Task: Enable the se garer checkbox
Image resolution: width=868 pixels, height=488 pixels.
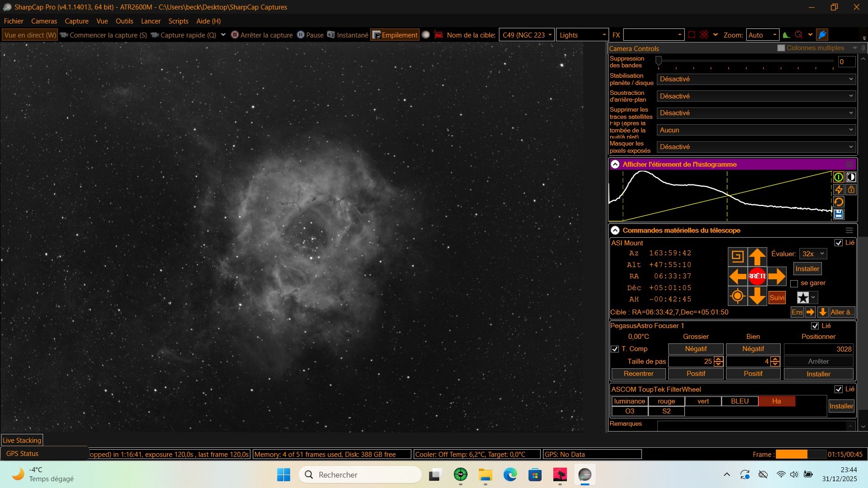Action: tap(794, 284)
